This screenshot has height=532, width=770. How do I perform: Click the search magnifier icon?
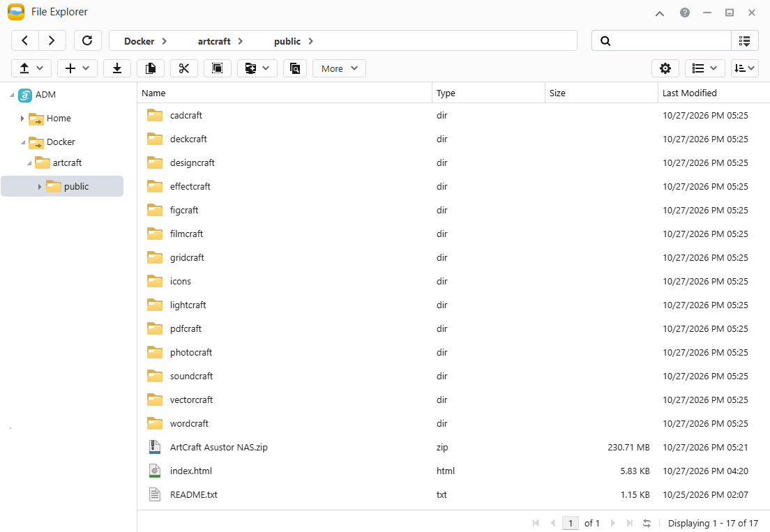605,41
